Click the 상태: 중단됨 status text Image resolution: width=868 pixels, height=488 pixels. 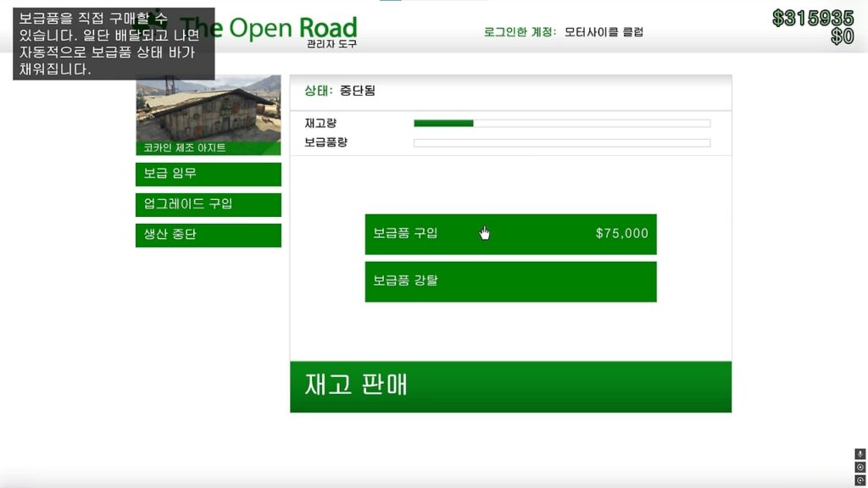pyautogui.click(x=339, y=91)
